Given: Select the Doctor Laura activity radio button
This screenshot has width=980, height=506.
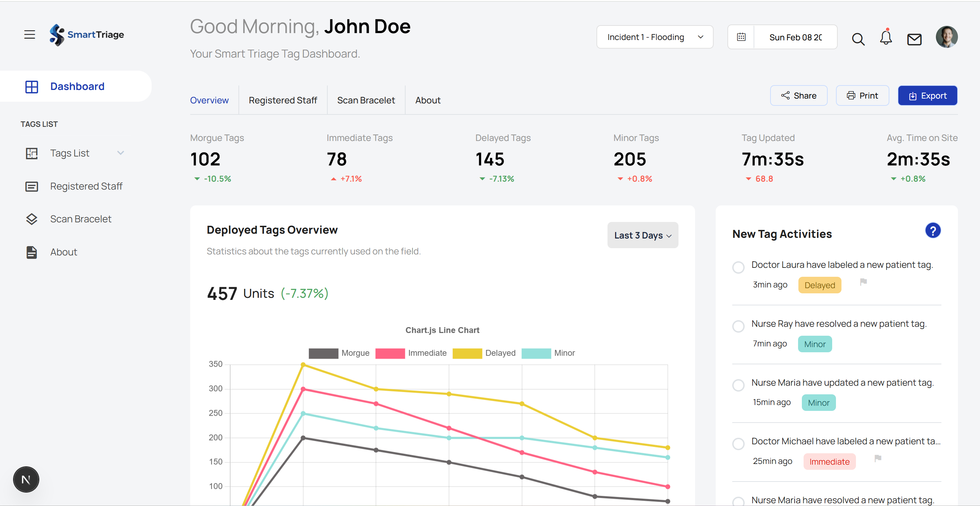Looking at the screenshot, I should pyautogui.click(x=738, y=267).
